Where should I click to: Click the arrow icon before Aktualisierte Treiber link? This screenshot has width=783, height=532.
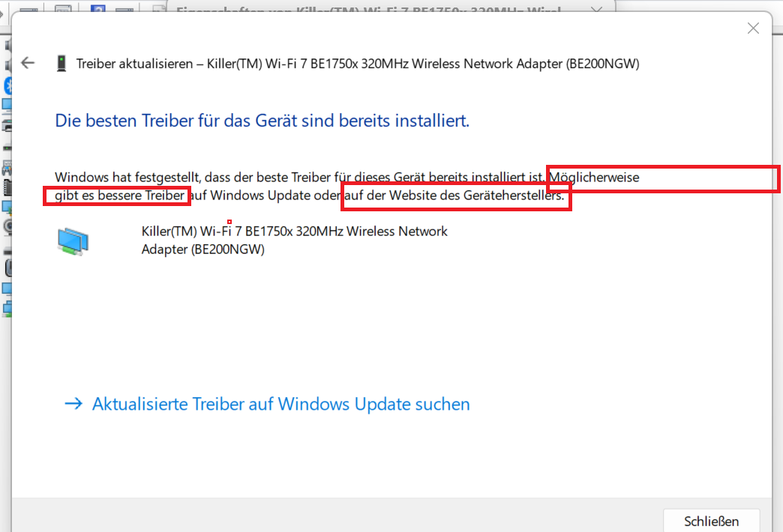pyautogui.click(x=74, y=403)
